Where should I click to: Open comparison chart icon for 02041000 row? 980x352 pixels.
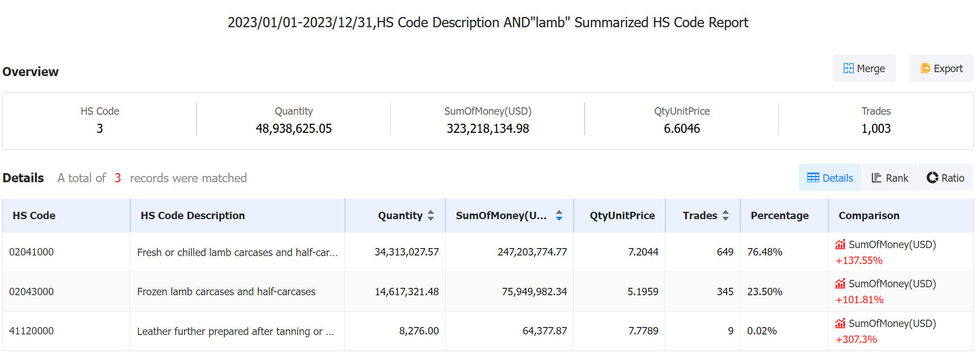click(x=840, y=245)
